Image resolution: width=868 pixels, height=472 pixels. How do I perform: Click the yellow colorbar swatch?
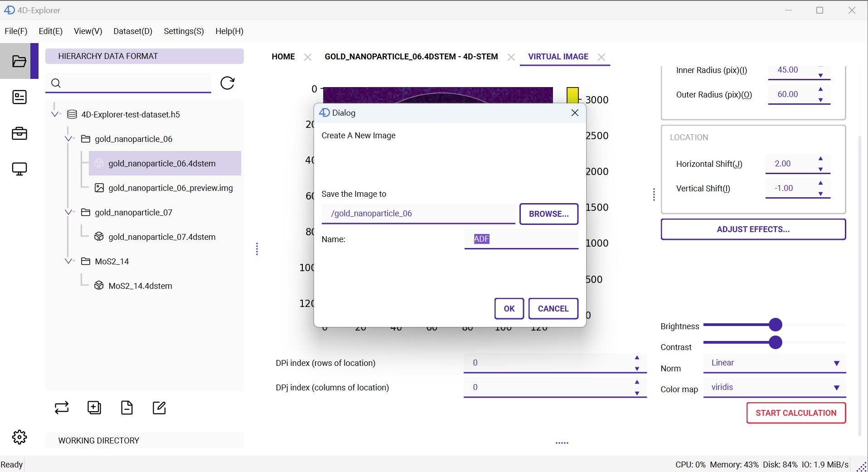[x=572, y=95]
